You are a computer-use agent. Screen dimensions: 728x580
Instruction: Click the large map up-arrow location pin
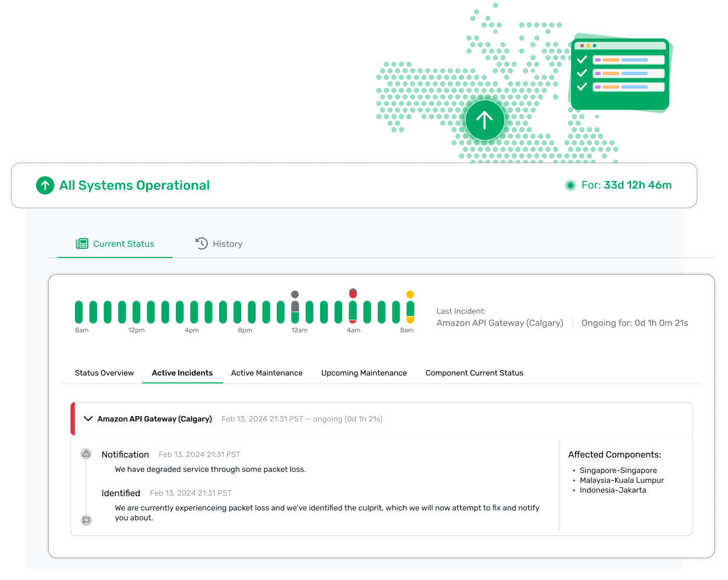click(485, 120)
